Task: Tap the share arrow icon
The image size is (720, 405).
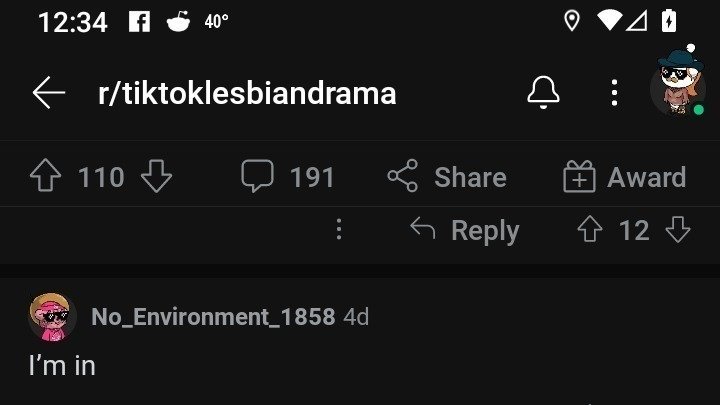Action: tap(402, 178)
